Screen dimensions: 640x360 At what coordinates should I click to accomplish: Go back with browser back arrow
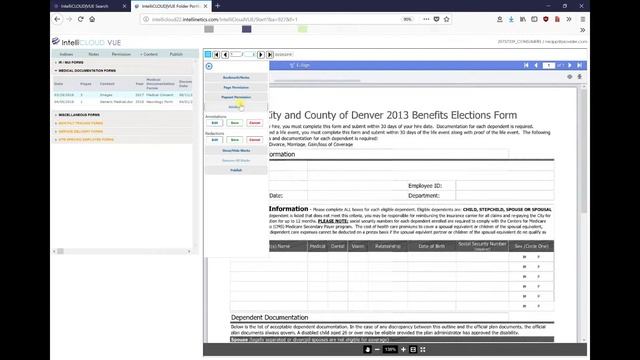57,19
